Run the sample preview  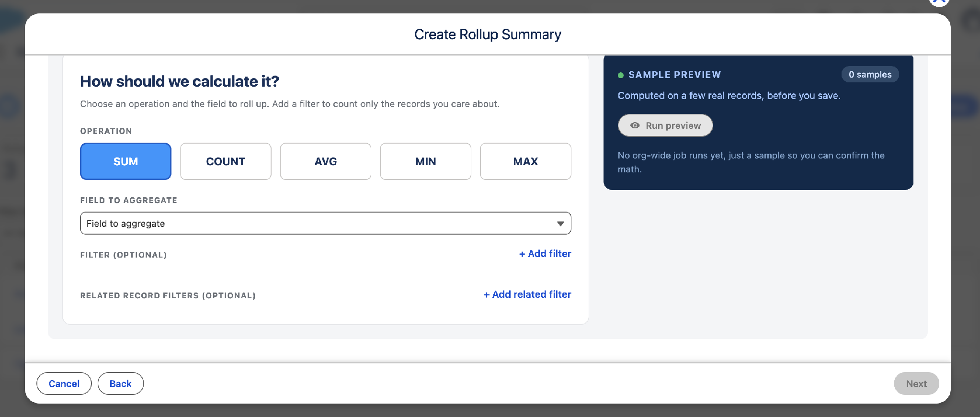(x=665, y=125)
